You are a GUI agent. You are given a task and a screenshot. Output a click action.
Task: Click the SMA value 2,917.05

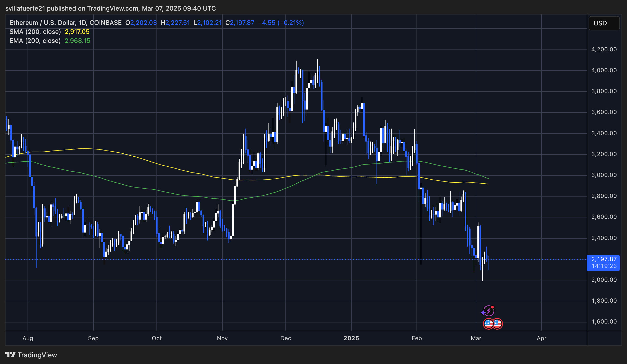coord(77,31)
